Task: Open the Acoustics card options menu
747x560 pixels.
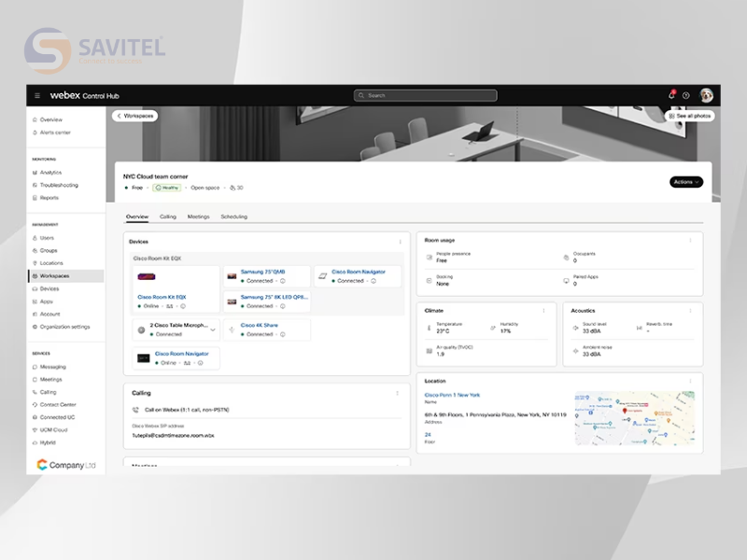Action: 690,311
